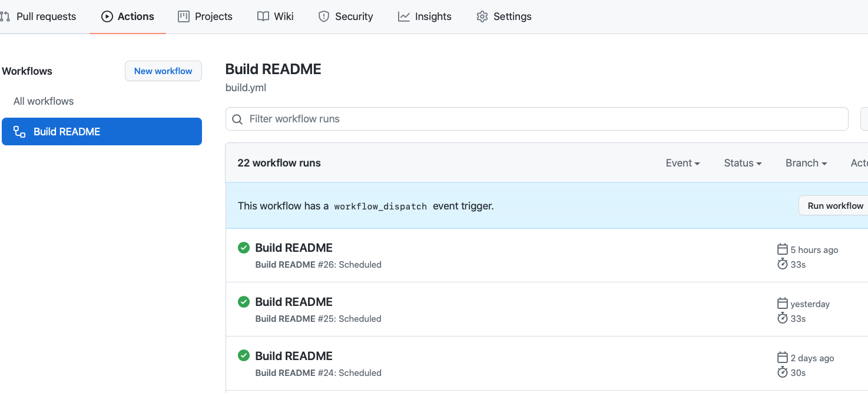Screen dimensions: 868x393
Task: Open repository Settings tab
Action: click(x=504, y=16)
